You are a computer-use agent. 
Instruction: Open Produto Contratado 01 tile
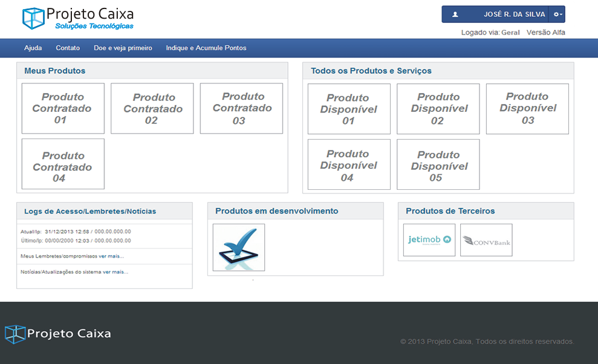click(x=63, y=108)
